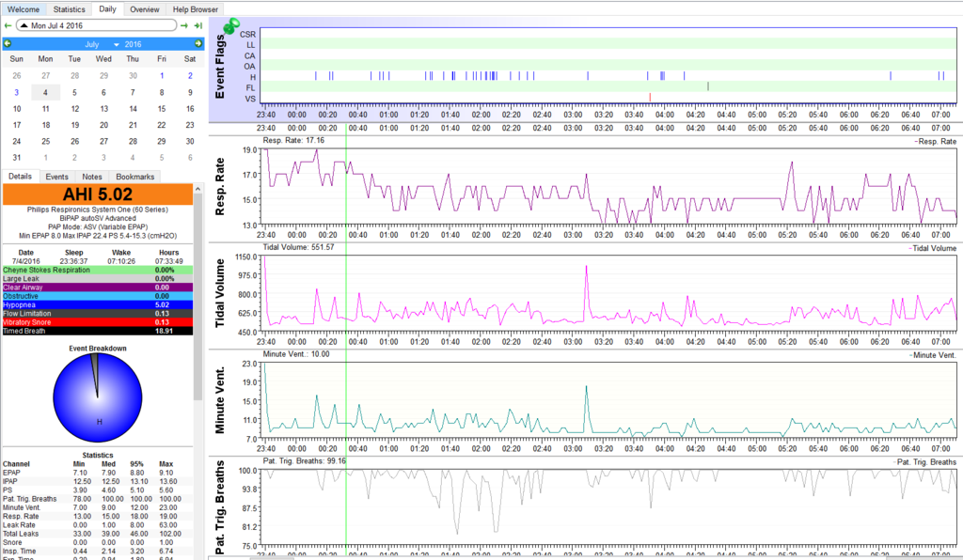Click the green pin on Event Flags graph

(230, 28)
